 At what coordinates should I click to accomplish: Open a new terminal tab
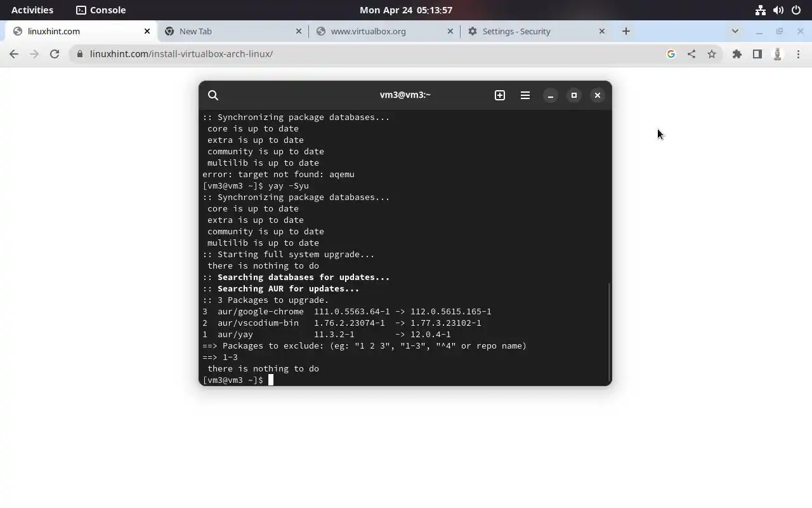tap(500, 95)
